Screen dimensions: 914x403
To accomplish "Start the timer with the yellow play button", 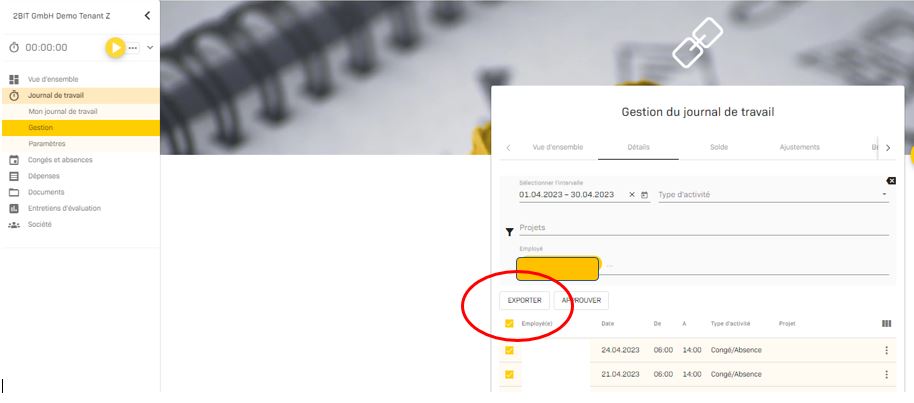I will (116, 47).
